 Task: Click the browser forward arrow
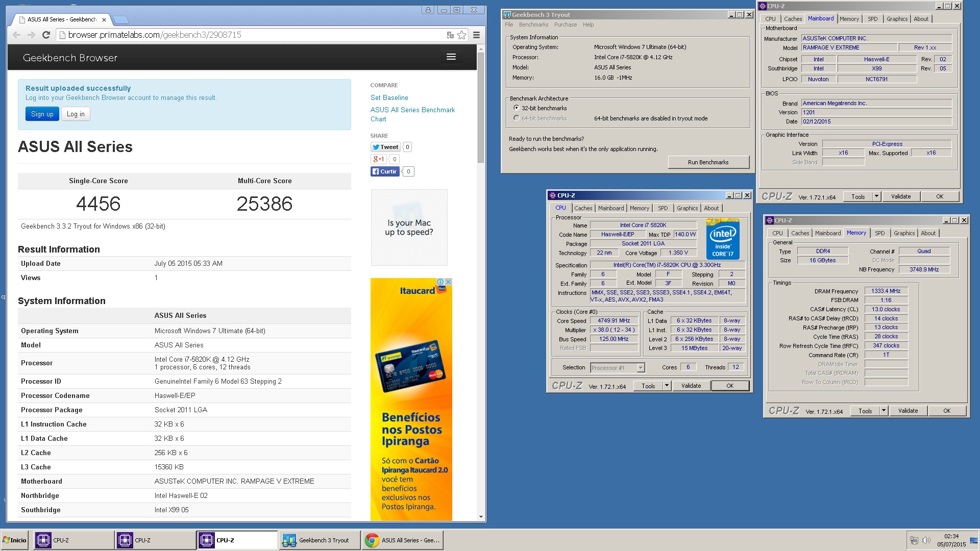click(31, 35)
